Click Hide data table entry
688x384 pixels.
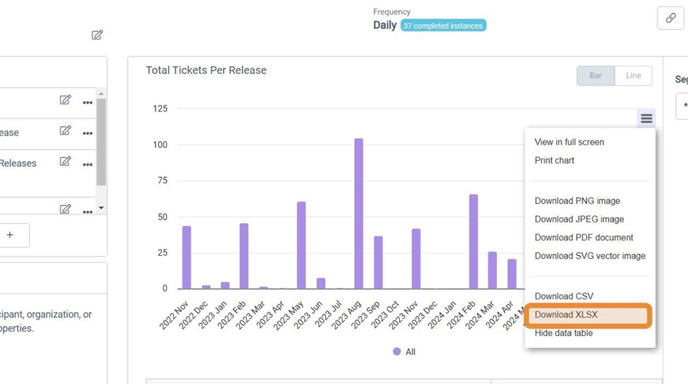(x=563, y=334)
